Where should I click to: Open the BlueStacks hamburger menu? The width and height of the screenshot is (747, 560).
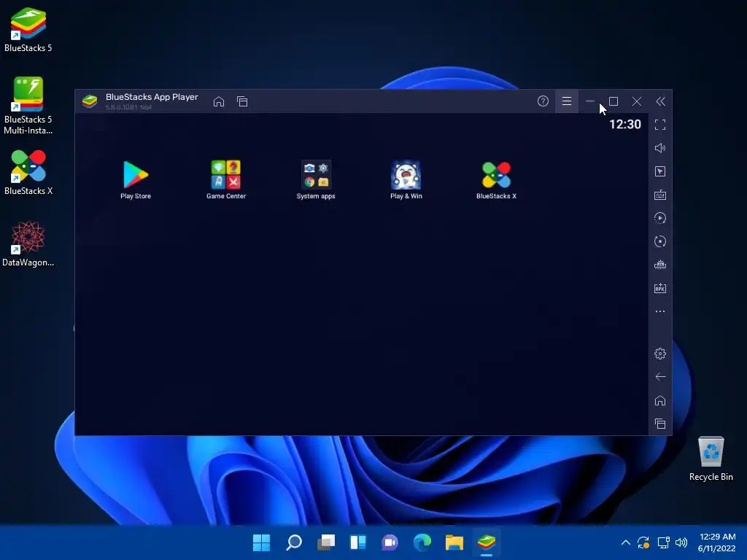point(566,101)
